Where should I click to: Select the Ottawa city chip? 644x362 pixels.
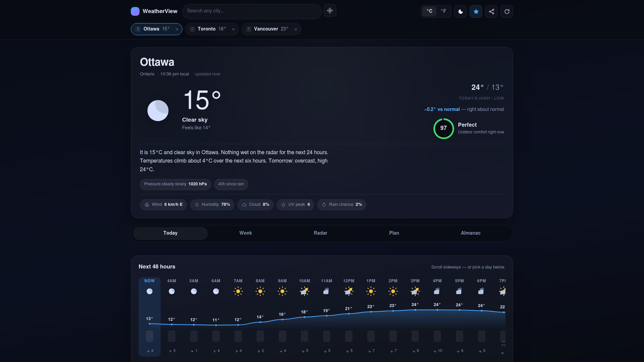pyautogui.click(x=156, y=29)
